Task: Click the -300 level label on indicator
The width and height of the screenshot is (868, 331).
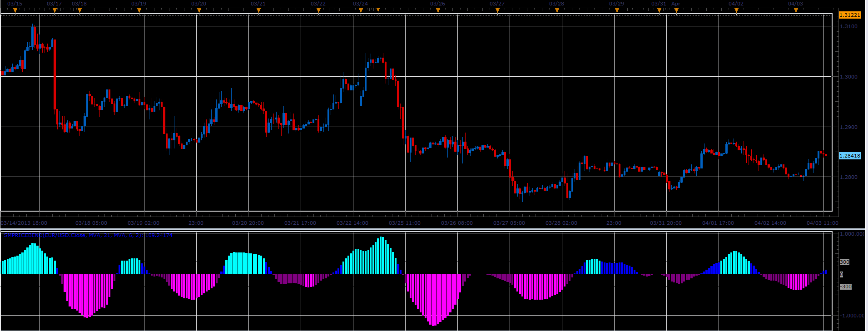Action: pos(845,287)
